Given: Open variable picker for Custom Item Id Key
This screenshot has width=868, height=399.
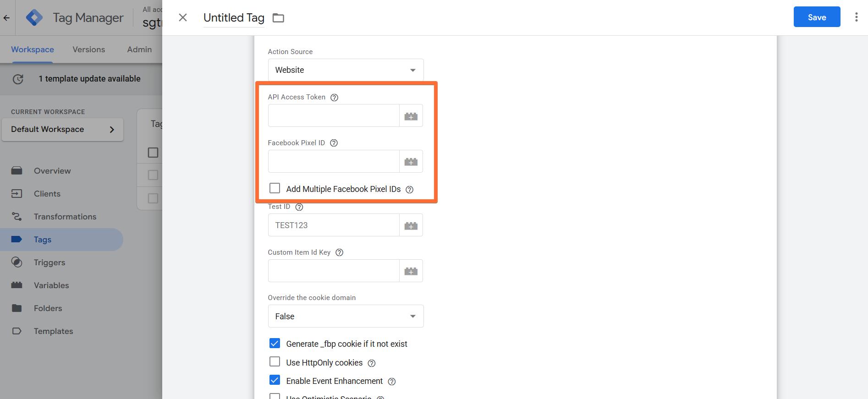Looking at the screenshot, I should coord(411,271).
